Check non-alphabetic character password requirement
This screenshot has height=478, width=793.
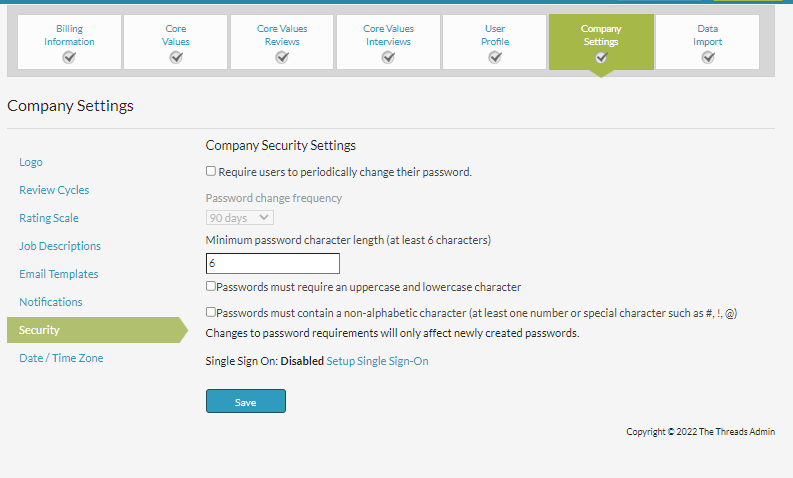point(211,312)
